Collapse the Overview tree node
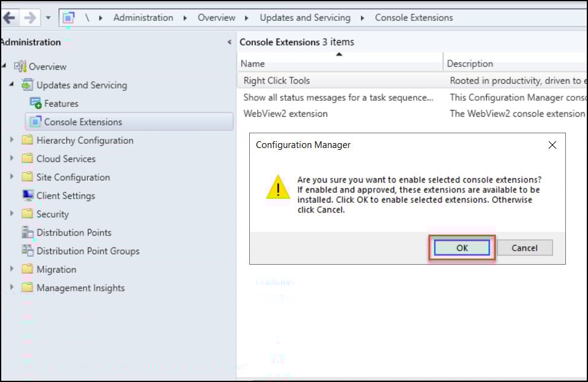Screen dimensions: 588x382 4,66
